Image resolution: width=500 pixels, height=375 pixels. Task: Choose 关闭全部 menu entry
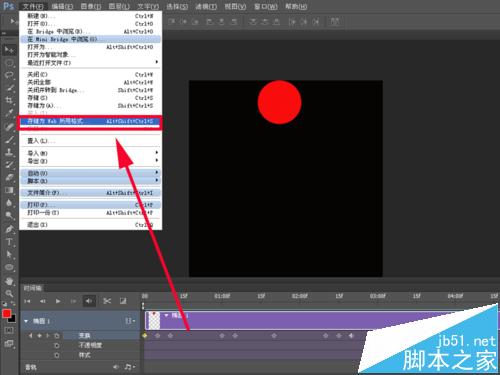point(90,82)
